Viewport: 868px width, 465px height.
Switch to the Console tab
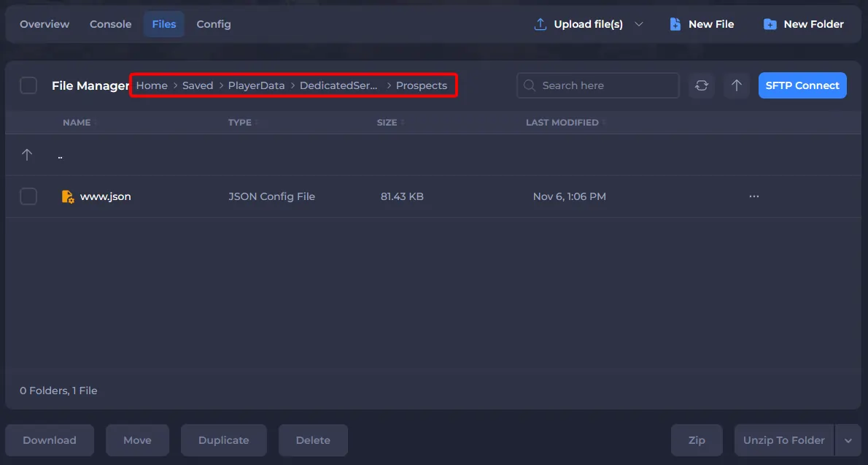(x=110, y=23)
